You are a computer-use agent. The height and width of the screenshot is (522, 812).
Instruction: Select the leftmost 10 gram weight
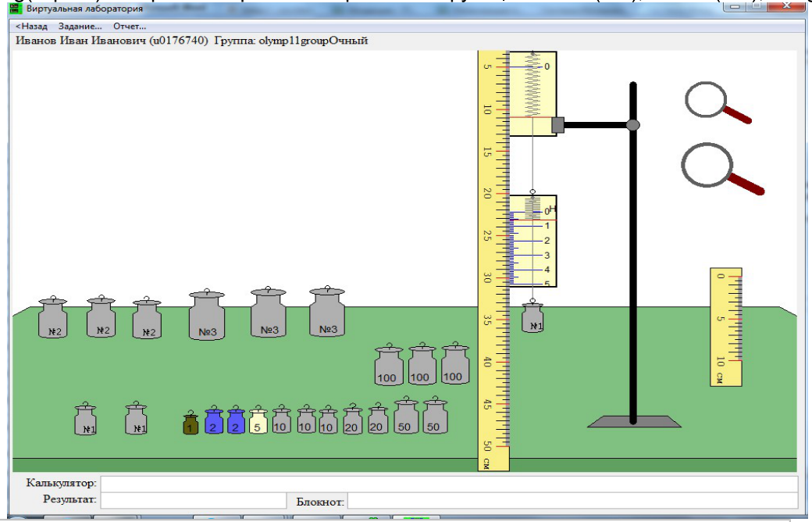281,420
